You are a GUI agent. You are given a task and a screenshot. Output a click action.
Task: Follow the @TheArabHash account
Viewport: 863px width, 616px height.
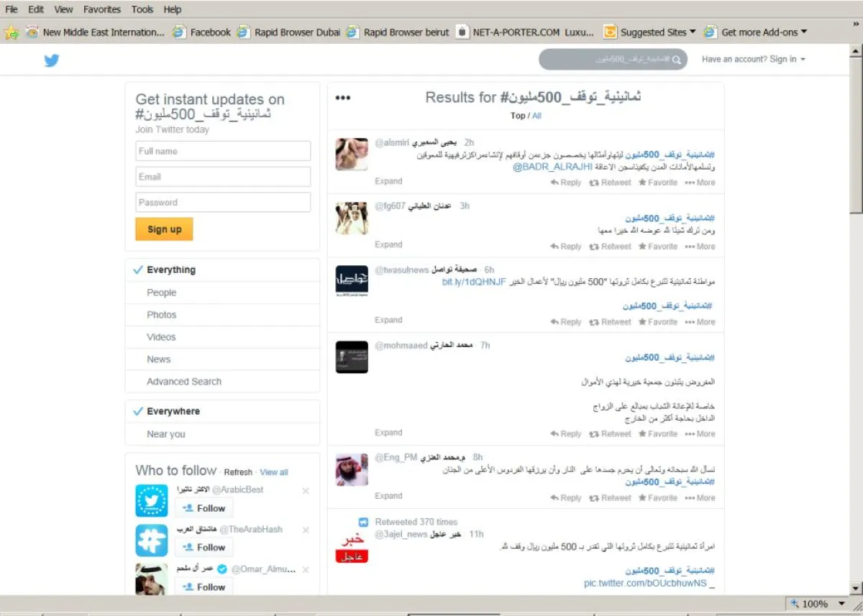tap(204, 547)
